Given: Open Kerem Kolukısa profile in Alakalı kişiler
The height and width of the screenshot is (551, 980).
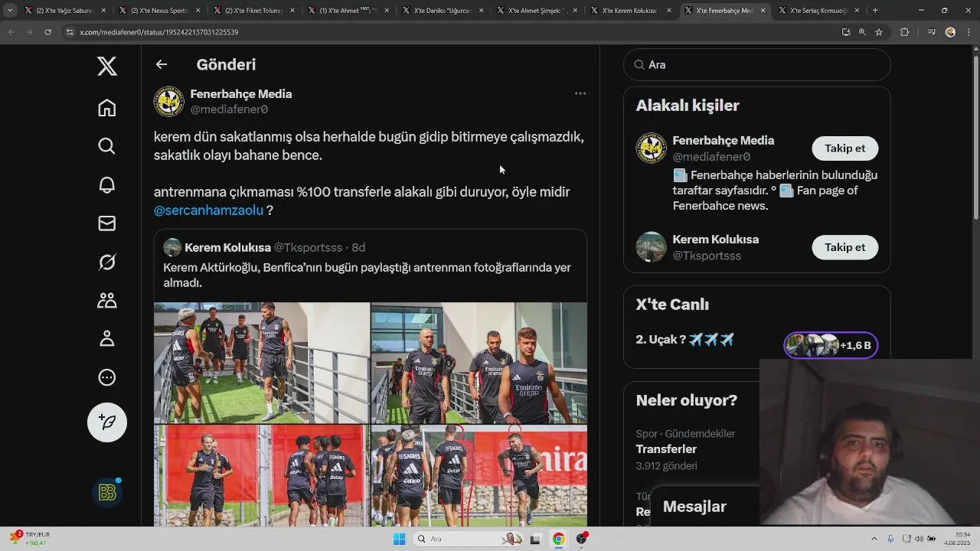Looking at the screenshot, I should pos(716,240).
